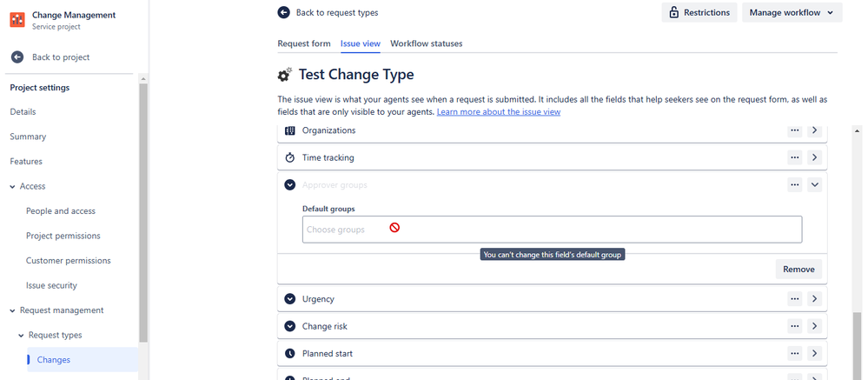Click the Planned start clock icon

pos(290,354)
